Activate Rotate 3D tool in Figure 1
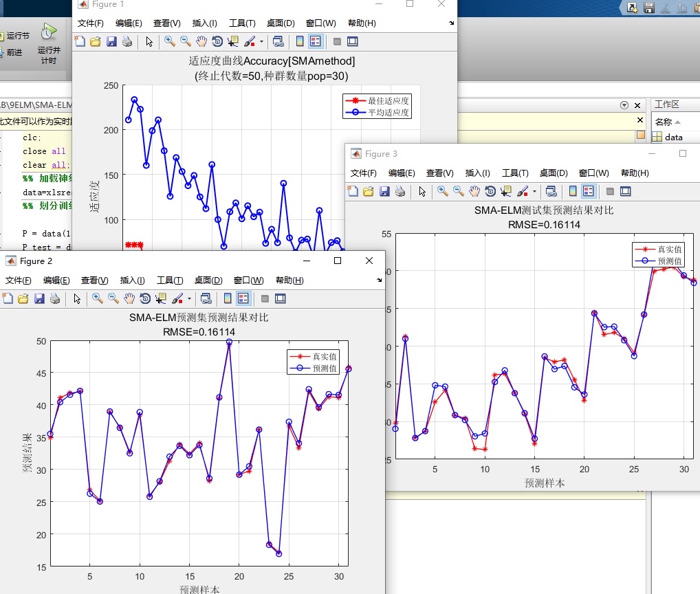Screen dimensions: 700x594 pos(217,41)
